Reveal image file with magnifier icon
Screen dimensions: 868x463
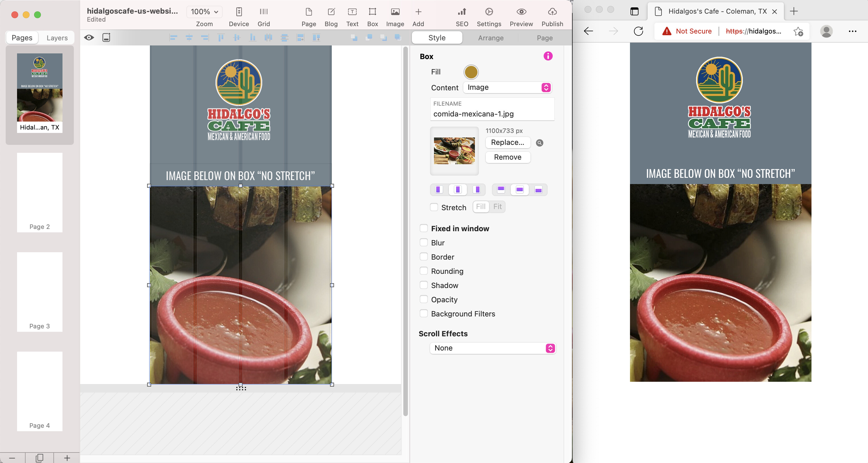click(539, 143)
